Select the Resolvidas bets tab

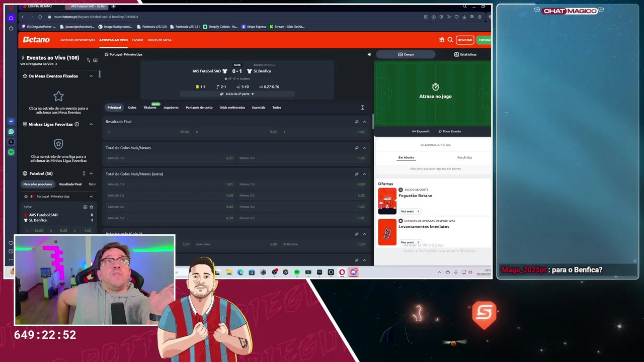[464, 158]
